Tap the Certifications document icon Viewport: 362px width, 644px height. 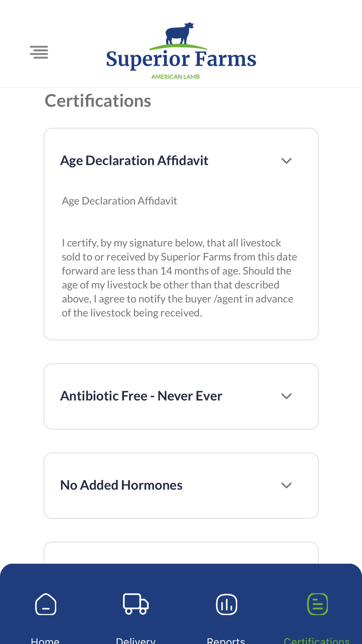[317, 604]
